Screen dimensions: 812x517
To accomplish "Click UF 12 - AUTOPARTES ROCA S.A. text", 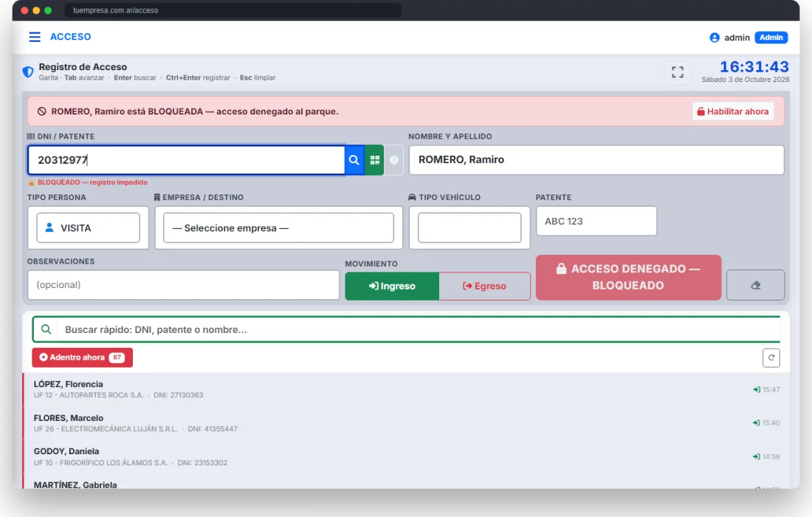I will 89,395.
